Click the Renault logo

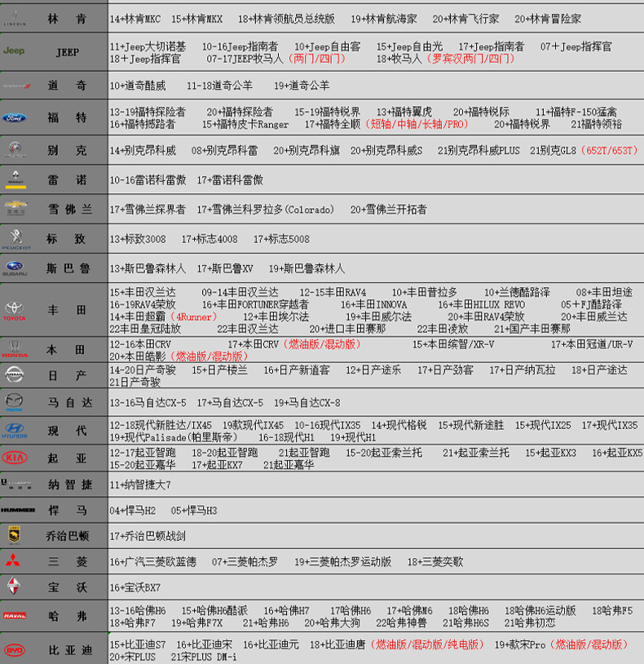pos(15,179)
